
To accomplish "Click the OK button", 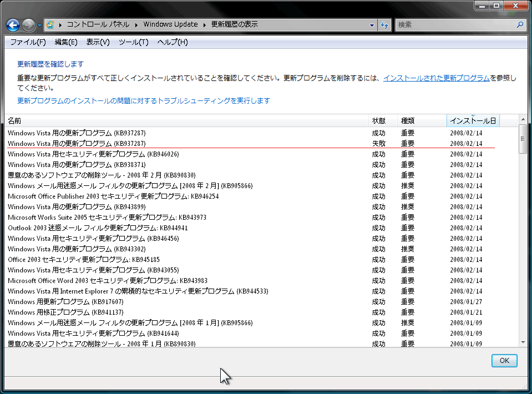I will [x=504, y=360].
